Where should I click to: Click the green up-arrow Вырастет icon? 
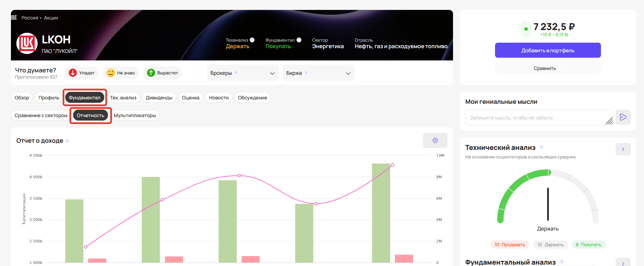click(x=151, y=73)
